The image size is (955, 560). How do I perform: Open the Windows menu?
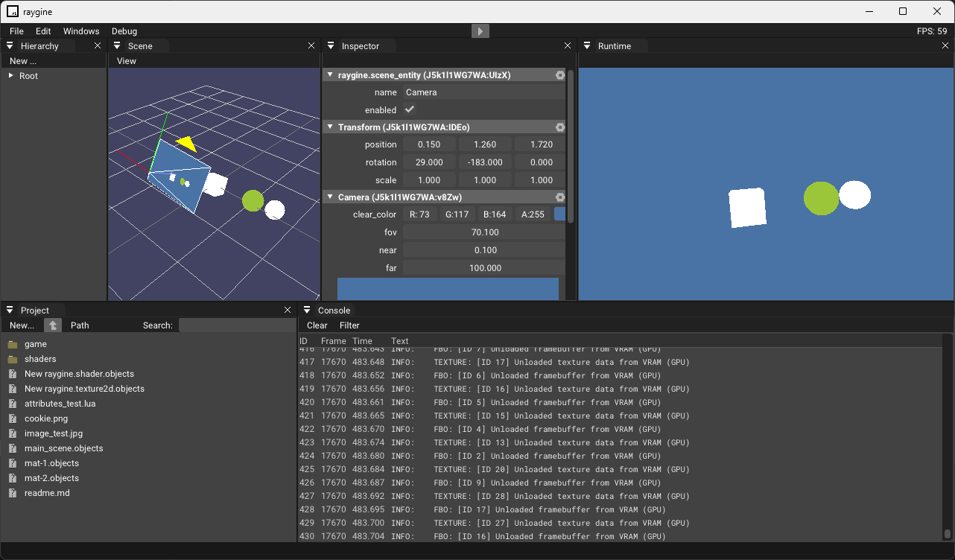click(81, 31)
